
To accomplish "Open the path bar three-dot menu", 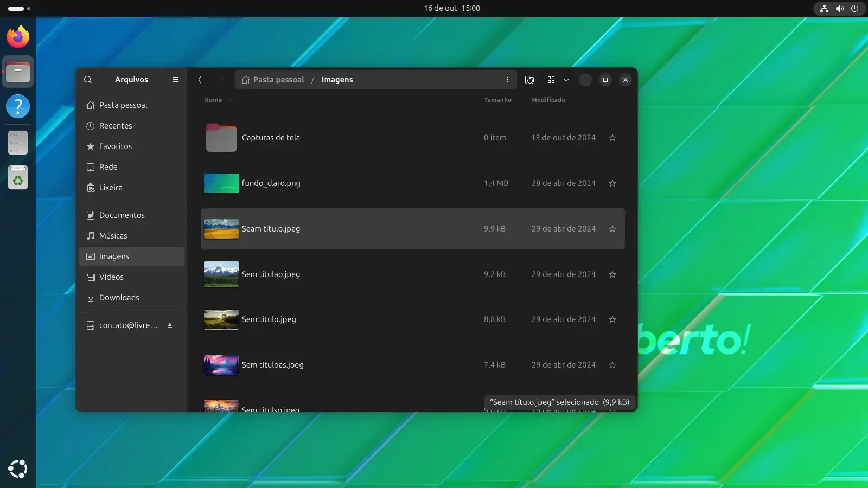I will coord(507,80).
